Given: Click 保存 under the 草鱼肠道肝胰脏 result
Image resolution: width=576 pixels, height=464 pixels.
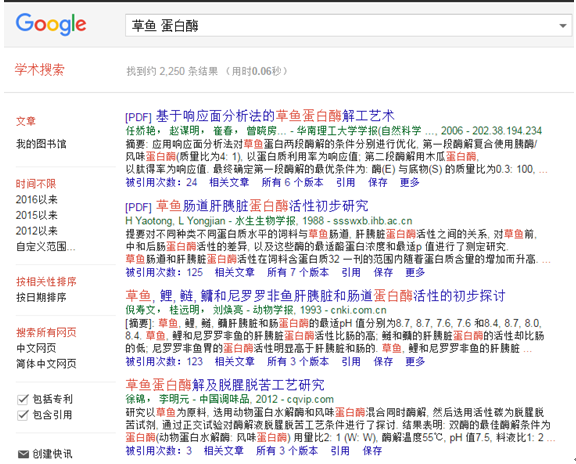Looking at the screenshot, I should coord(383,272).
